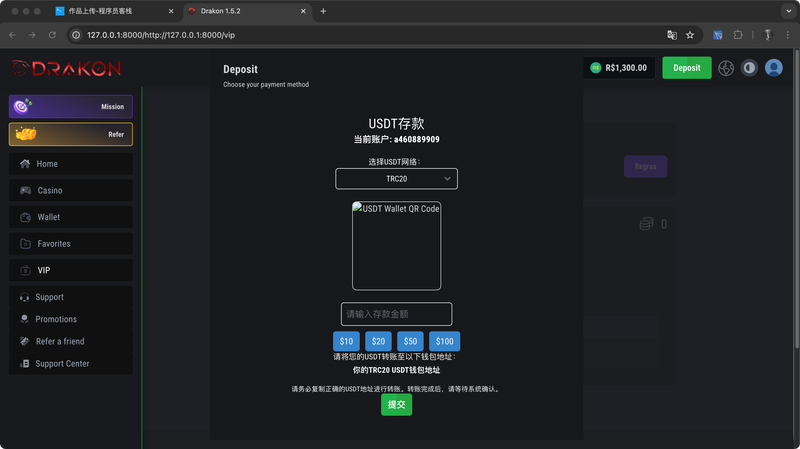Open the TRC20 USDT network dropdown
Image resolution: width=800 pixels, height=449 pixels.
396,179
